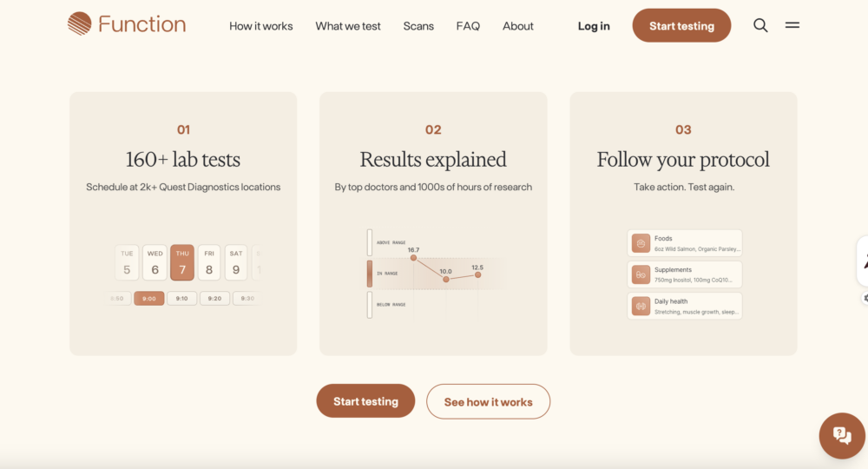Click the Supplements pill icon
Screen dimensions: 868x469
tap(641, 274)
